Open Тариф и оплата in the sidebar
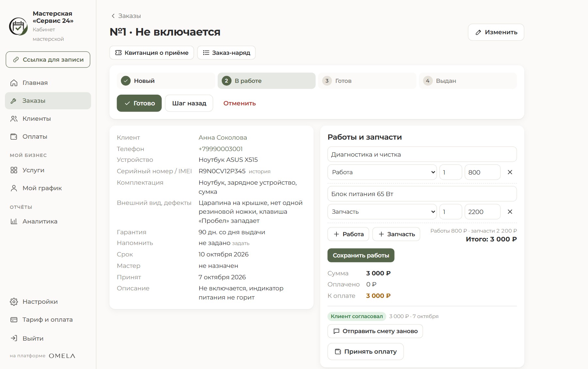Image resolution: width=588 pixels, height=369 pixels. point(48,320)
